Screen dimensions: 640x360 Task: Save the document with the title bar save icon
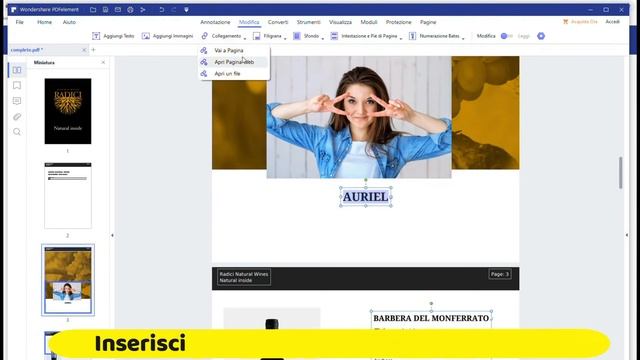105,9
